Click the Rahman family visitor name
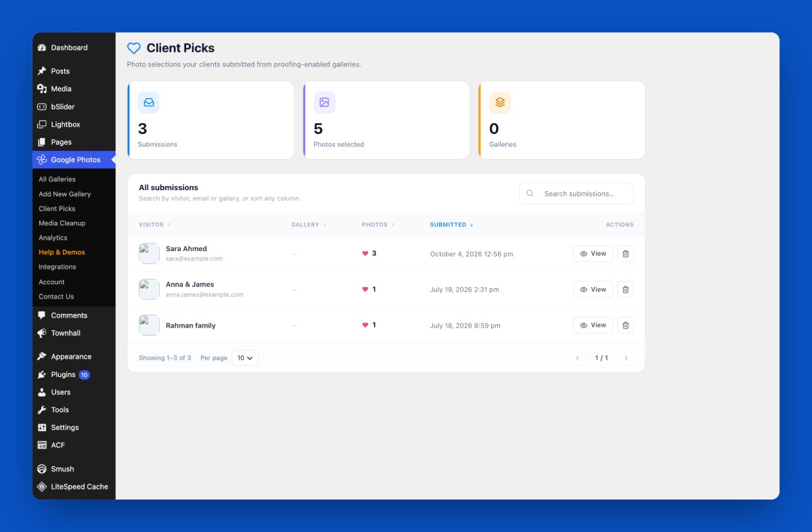This screenshot has height=532, width=812. pyautogui.click(x=191, y=326)
